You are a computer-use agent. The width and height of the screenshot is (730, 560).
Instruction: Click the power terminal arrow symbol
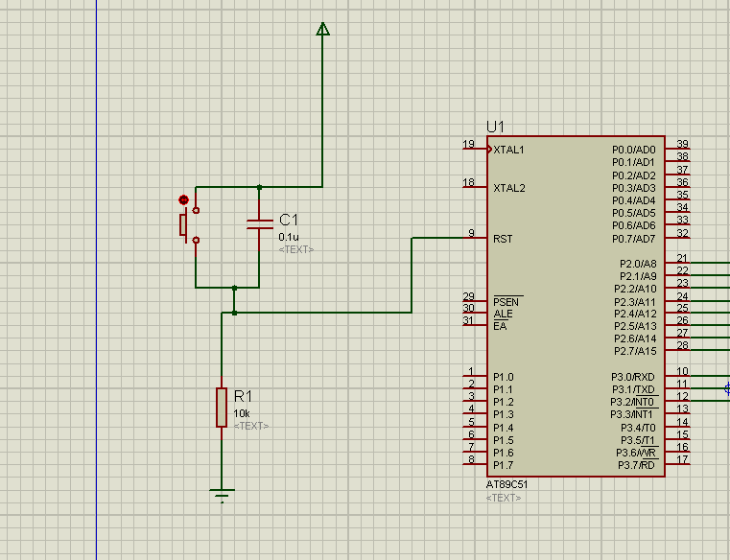click(322, 29)
